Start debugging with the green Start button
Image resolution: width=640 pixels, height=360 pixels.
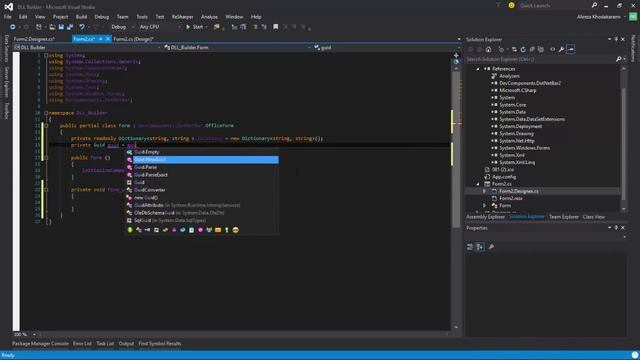point(195,27)
